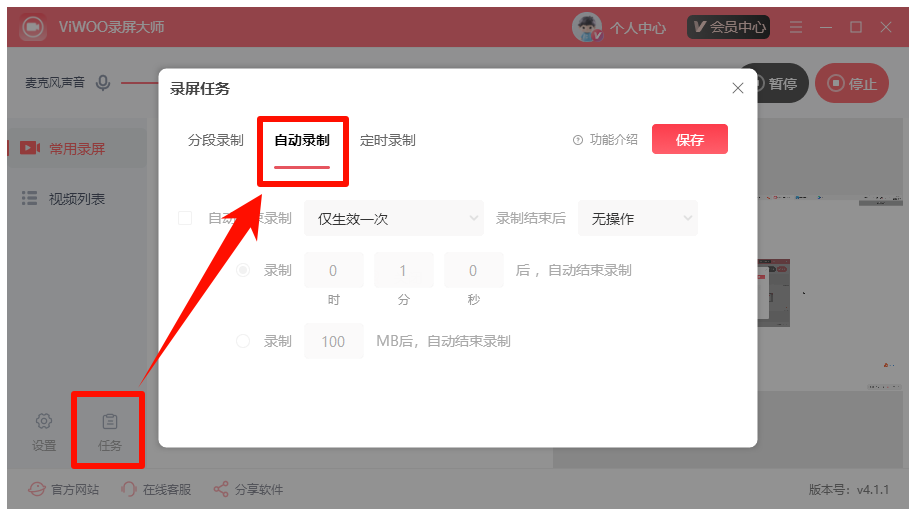
Task: Switch to 定时录制 tab
Action: pos(388,140)
